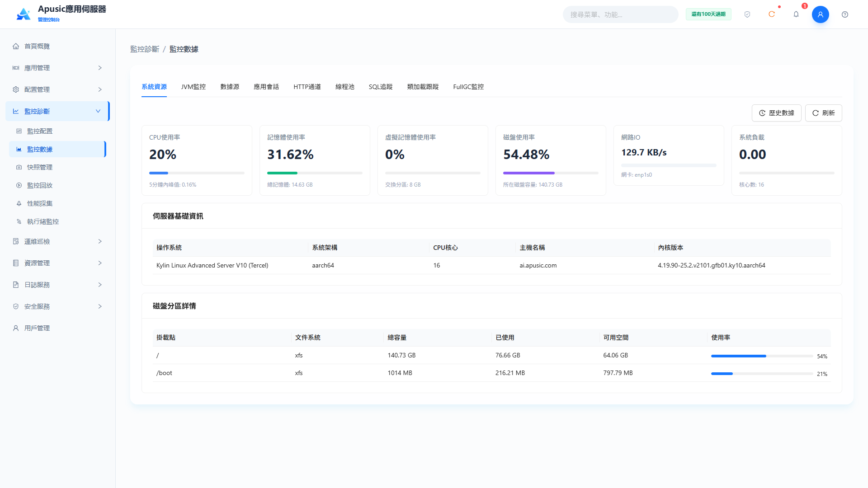This screenshot has width=868, height=488.
Task: Click the 首頁概覽 home icon
Action: pos(16,46)
